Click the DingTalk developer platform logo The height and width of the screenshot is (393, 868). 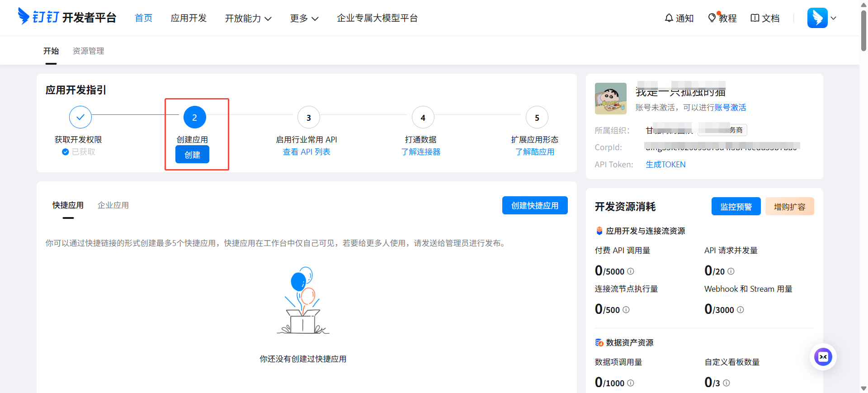tap(67, 17)
